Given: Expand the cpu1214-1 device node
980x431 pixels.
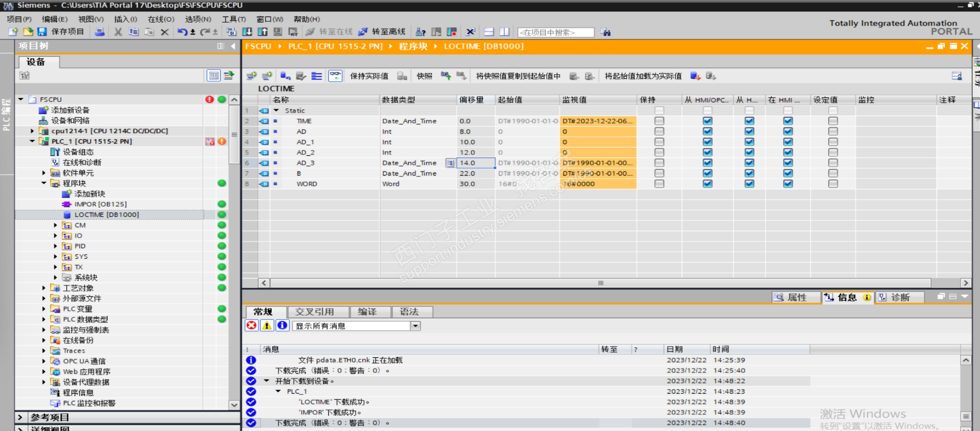Looking at the screenshot, I should click(32, 131).
